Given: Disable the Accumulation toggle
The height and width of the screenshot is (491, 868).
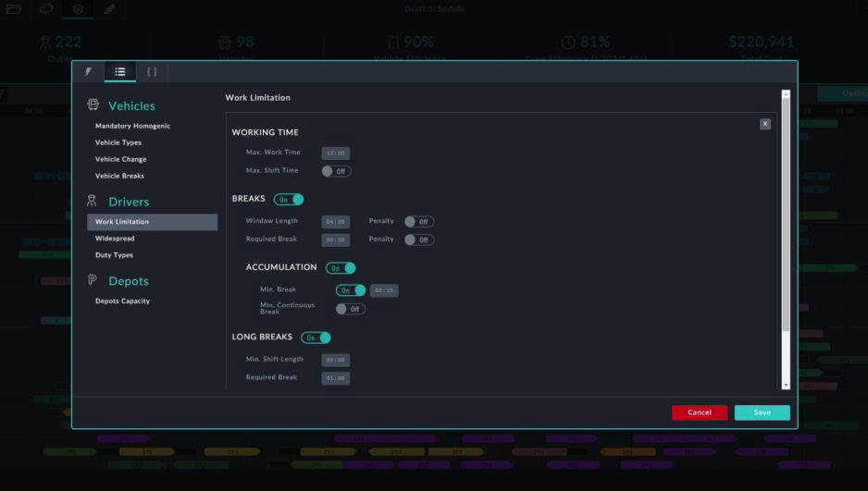Looking at the screenshot, I should click(x=341, y=268).
